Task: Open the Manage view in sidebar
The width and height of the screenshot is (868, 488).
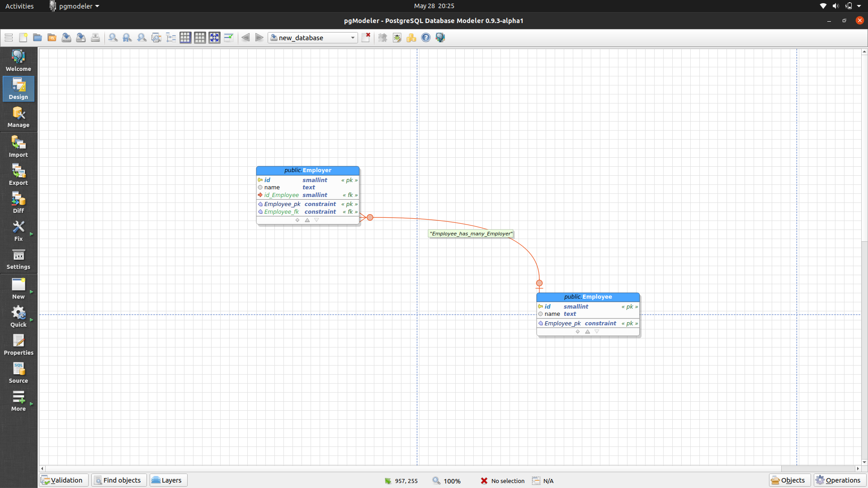Action: tap(18, 117)
